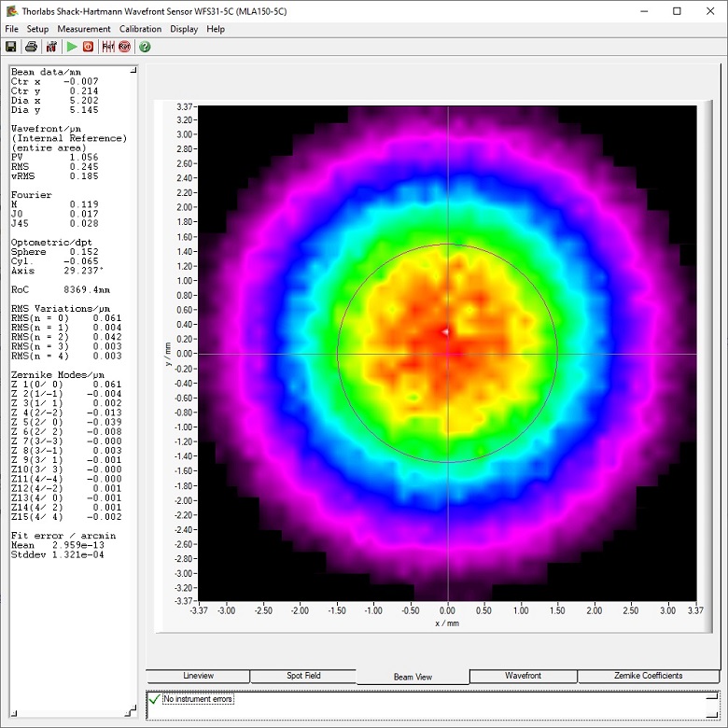Show the Zernike Coefficients tab
728x728 pixels.
[648, 676]
